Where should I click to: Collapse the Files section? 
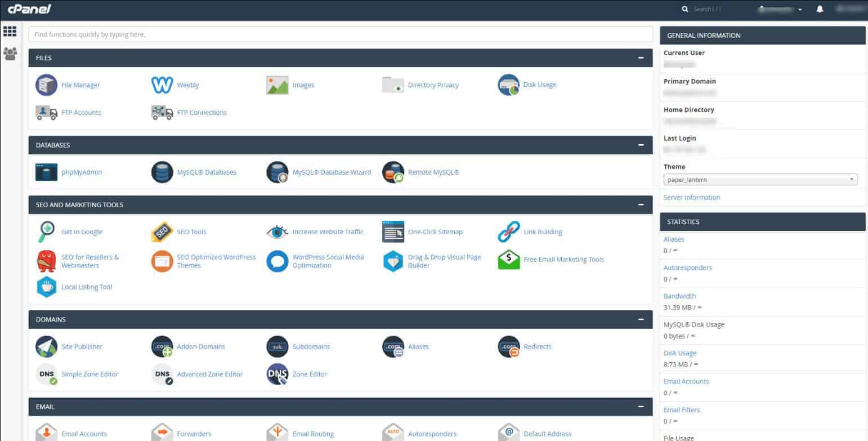[x=641, y=58]
